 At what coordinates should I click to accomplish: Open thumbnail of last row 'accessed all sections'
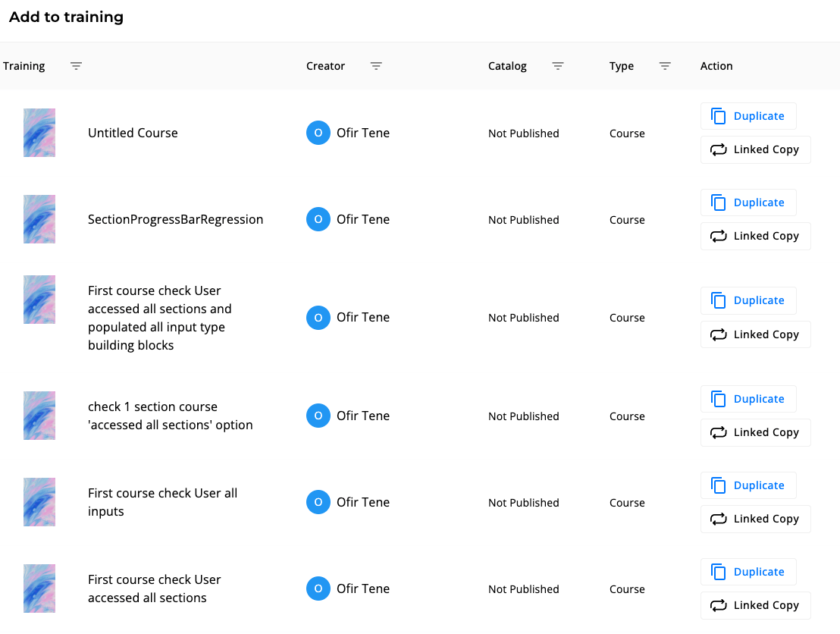tap(39, 588)
